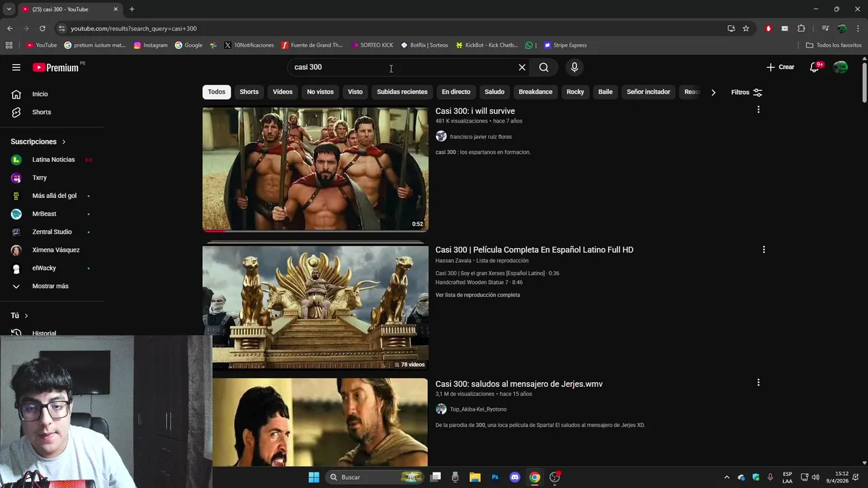Open the Zentral Studio subscription
This screenshot has height=488, width=868.
52,232
